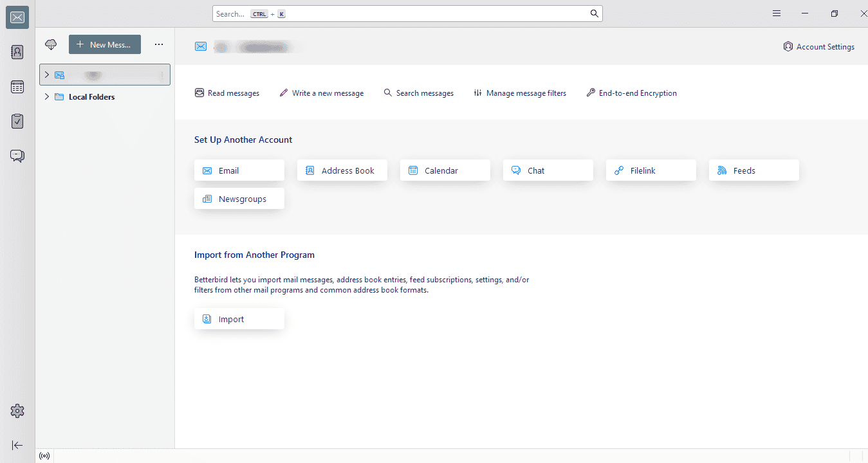Click the New Message button
868x463 pixels.
[x=105, y=44]
